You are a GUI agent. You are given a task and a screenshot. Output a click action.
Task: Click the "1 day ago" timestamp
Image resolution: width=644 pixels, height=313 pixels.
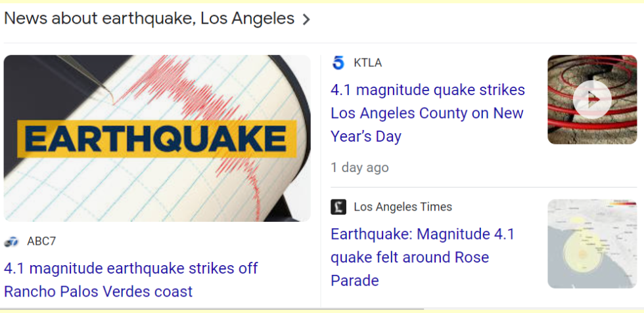pos(359,167)
